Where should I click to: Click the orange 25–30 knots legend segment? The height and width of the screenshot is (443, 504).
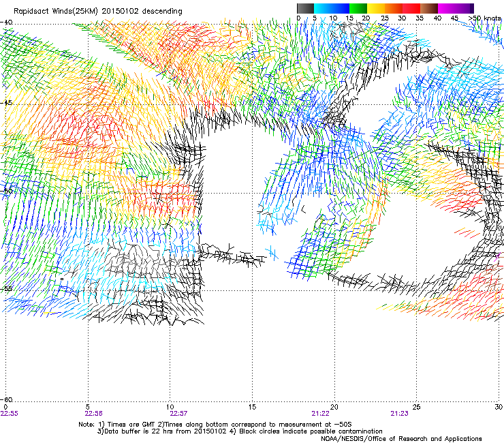394,8
